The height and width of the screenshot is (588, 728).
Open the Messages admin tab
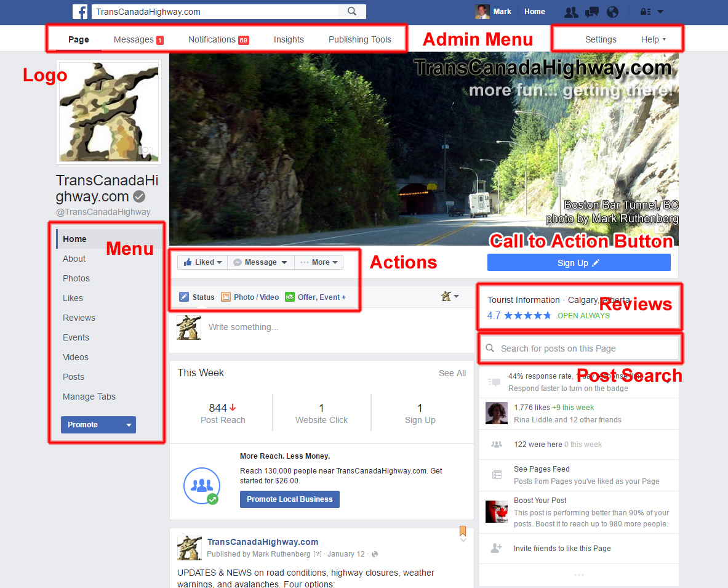click(x=138, y=39)
